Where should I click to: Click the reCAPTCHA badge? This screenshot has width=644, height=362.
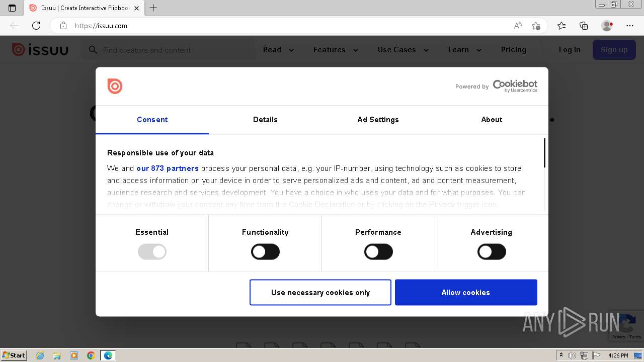626,326
